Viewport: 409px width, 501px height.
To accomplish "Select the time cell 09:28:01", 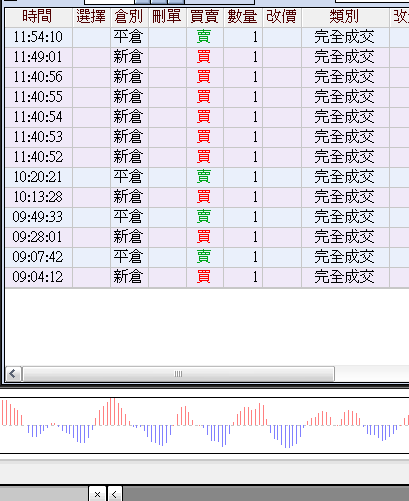I will tap(38, 237).
